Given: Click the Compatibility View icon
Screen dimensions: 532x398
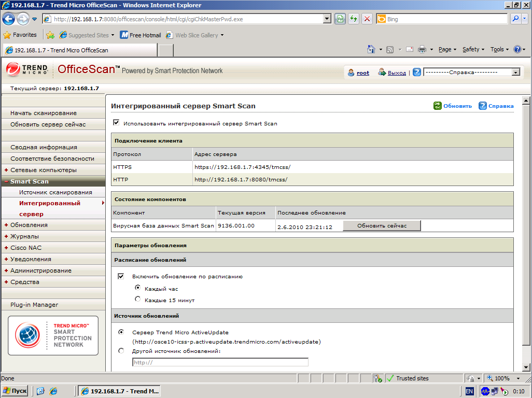Looking at the screenshot, I should point(340,19).
